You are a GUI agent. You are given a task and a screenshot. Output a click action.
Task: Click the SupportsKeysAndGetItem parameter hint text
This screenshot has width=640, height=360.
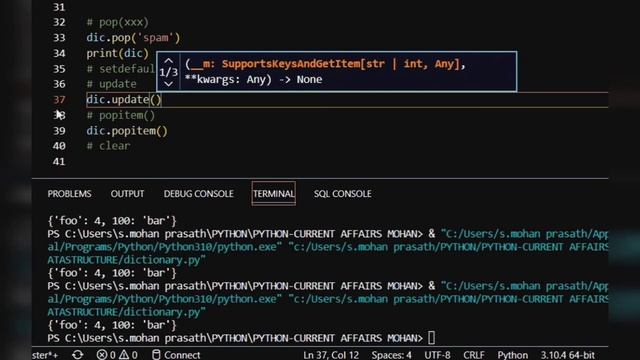(325, 64)
